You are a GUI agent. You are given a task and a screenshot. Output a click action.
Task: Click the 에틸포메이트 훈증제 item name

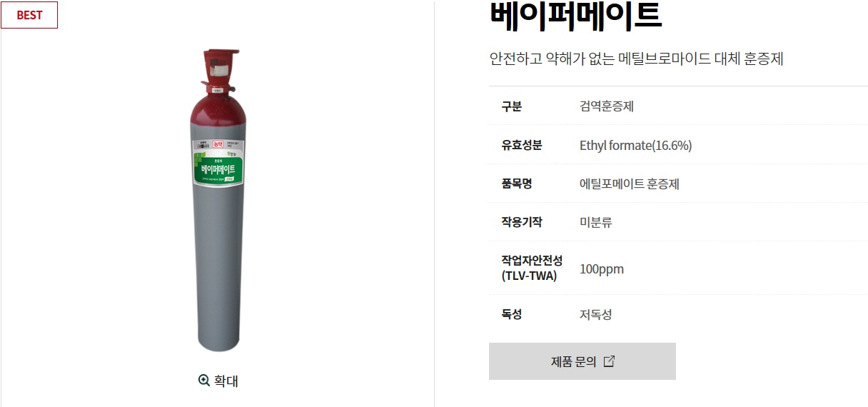pos(630,184)
